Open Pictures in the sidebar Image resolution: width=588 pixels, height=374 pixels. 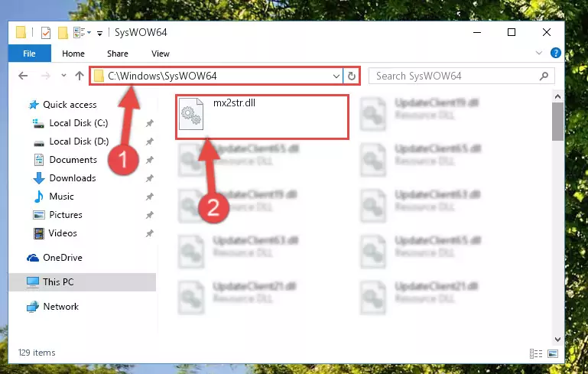(x=66, y=215)
